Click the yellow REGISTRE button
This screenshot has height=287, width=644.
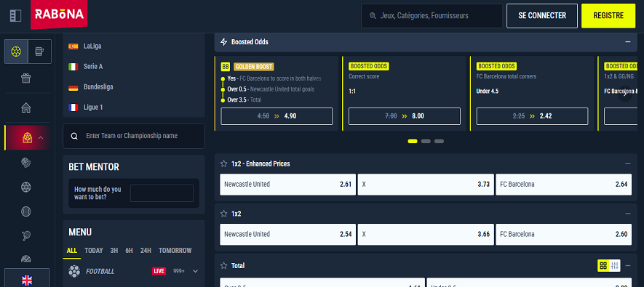[x=608, y=16]
